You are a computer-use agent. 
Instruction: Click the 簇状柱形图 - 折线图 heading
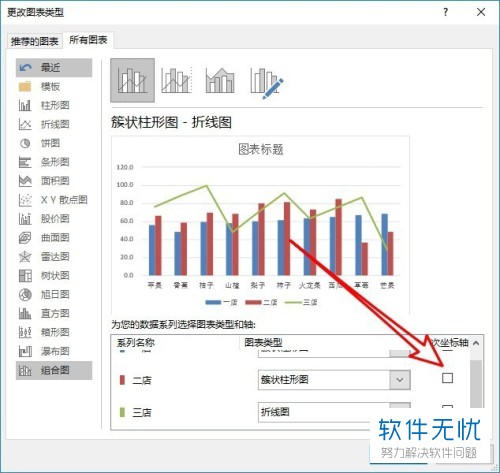point(171,122)
